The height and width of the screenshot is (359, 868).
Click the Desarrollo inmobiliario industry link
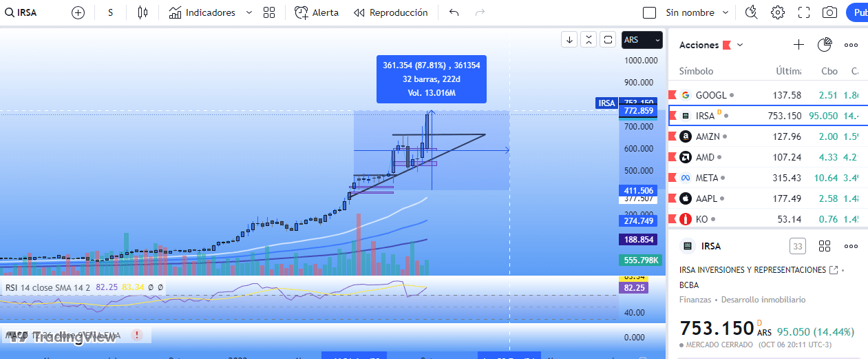coord(762,300)
